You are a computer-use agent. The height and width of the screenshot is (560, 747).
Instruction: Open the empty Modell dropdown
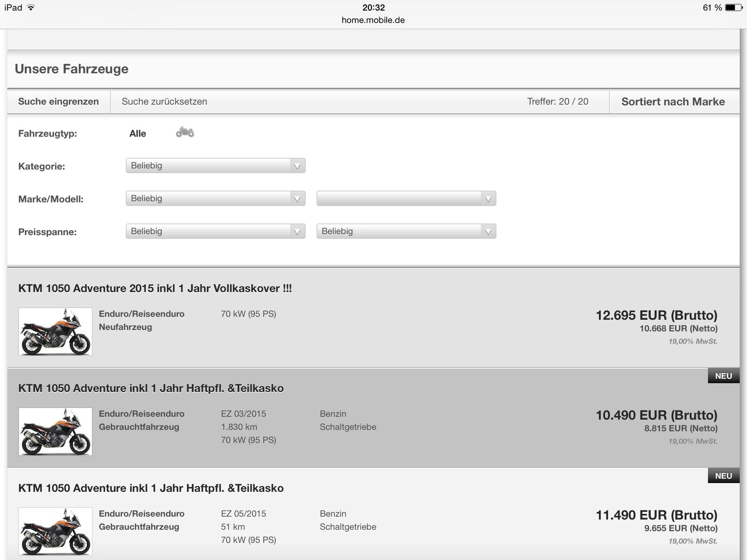coord(406,198)
